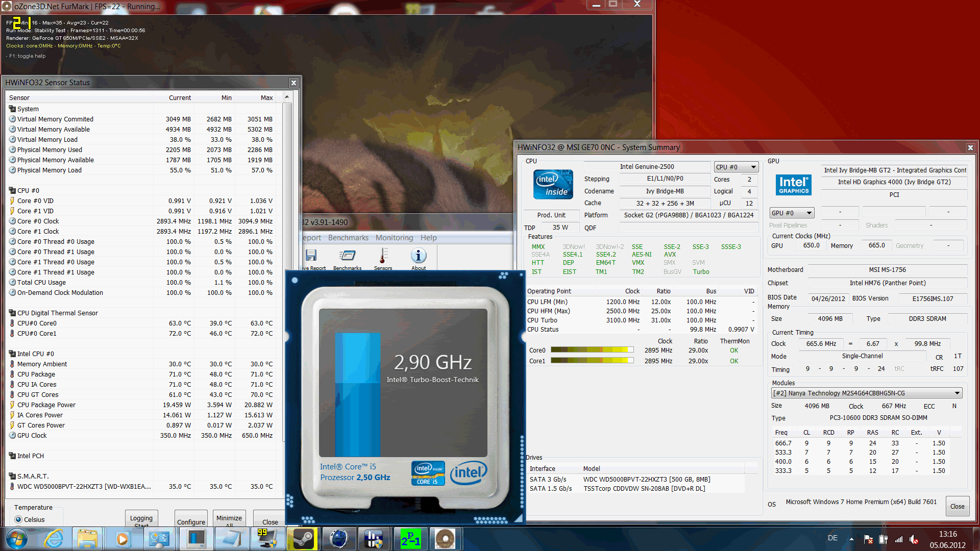Open the Windows Start orb
The width and height of the screenshot is (980, 551).
coord(17,539)
